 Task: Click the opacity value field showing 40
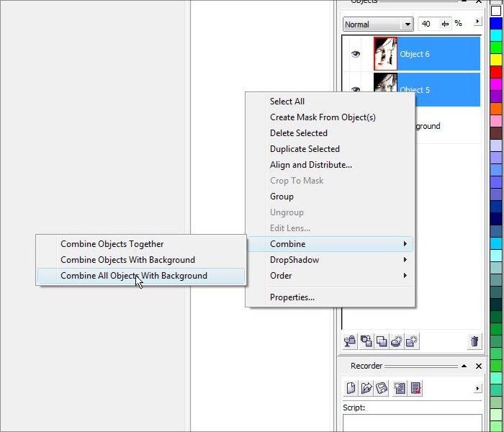tap(426, 24)
